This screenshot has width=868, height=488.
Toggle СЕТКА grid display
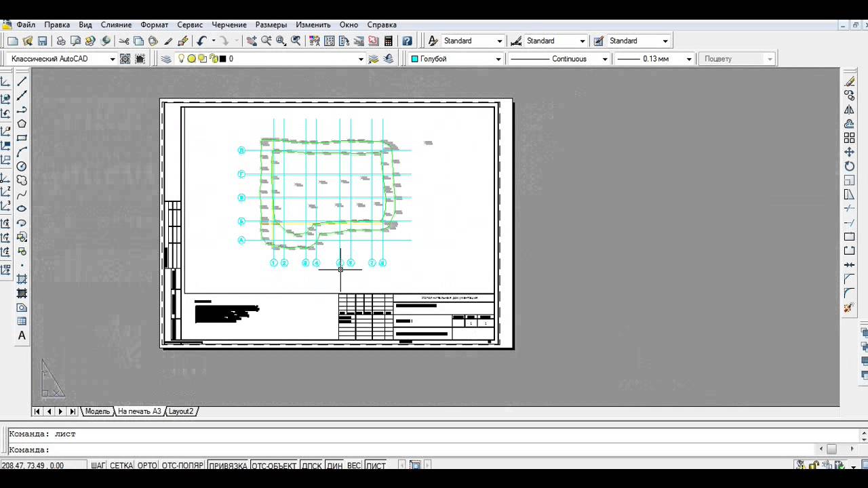(121, 466)
